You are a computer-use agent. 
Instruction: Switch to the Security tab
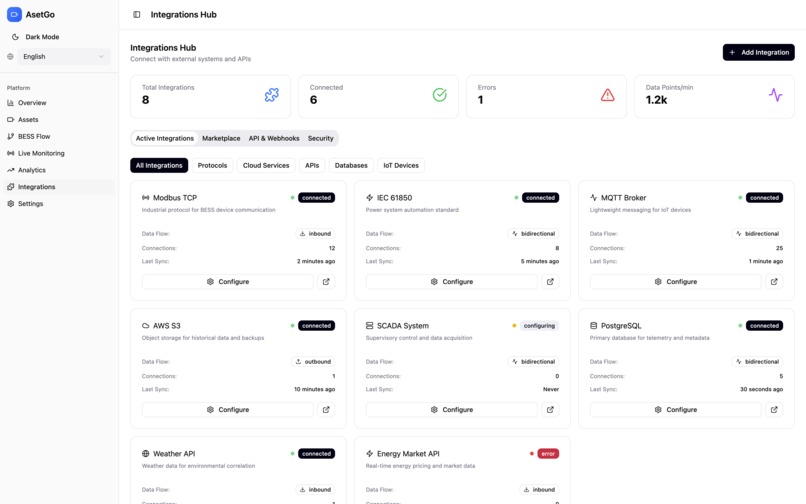pos(320,138)
